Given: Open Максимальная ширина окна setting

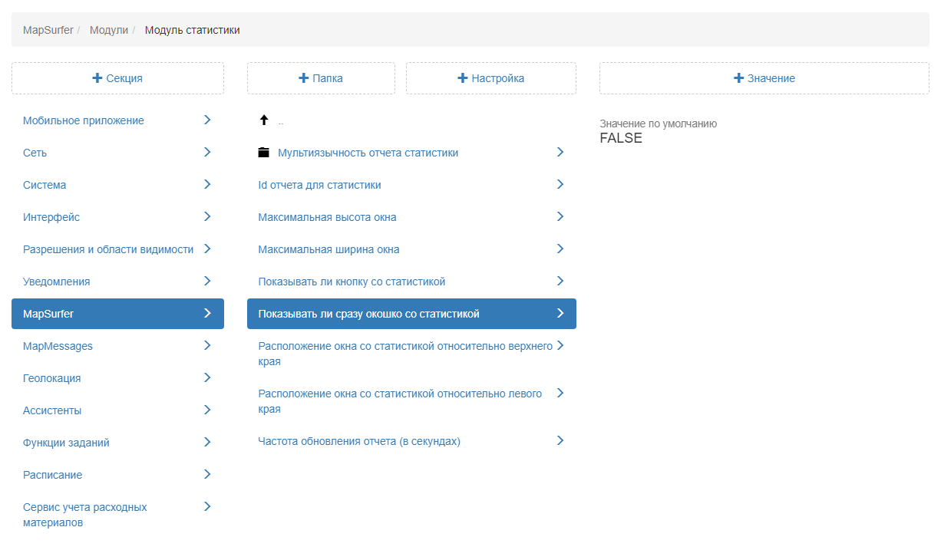Looking at the screenshot, I should coord(411,249).
